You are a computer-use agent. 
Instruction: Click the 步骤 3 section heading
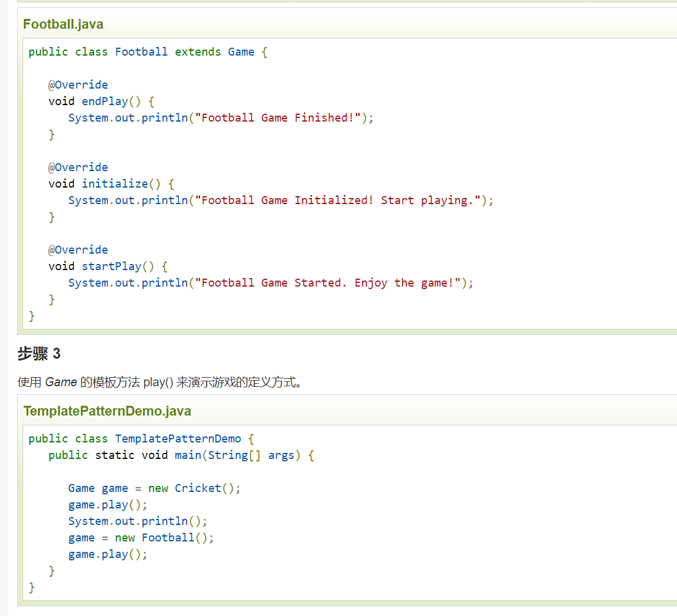39,354
